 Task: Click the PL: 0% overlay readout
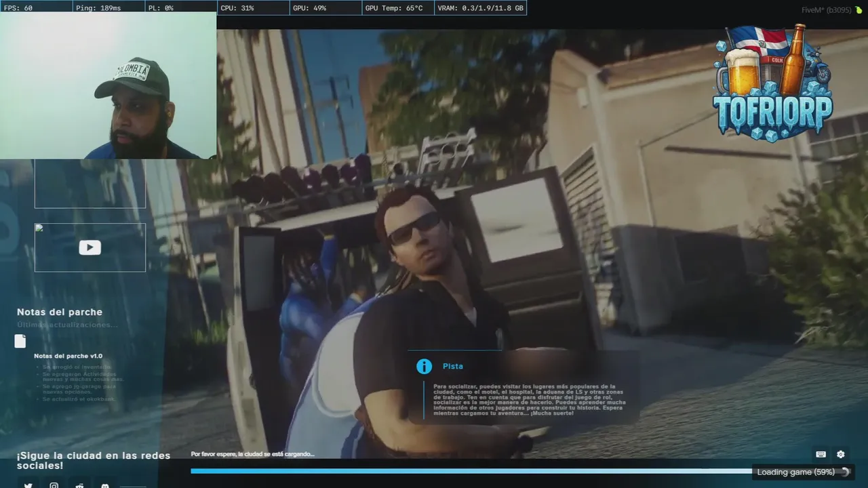pos(180,8)
